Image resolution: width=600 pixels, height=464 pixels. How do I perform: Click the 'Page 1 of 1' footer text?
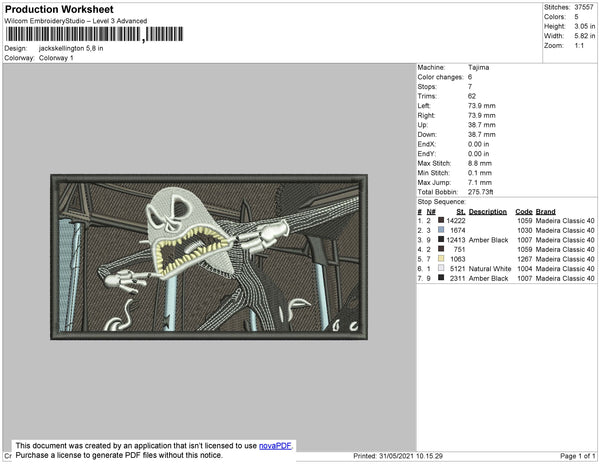pyautogui.click(x=577, y=456)
